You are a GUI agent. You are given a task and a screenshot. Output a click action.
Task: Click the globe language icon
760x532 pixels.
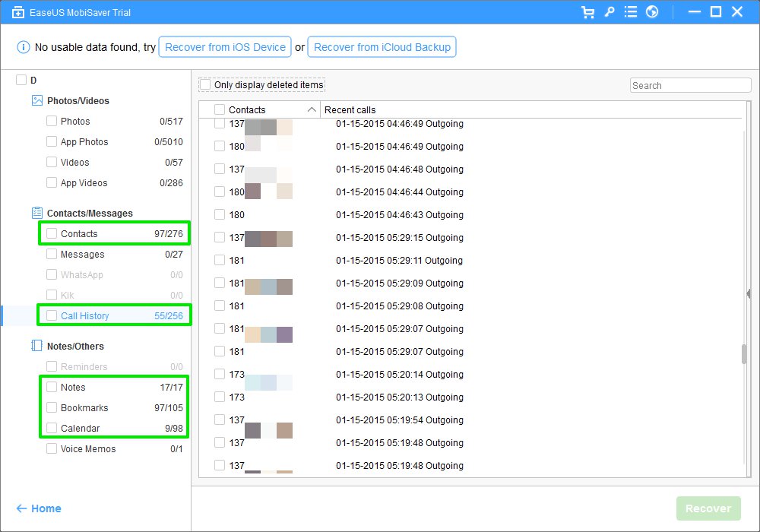[651, 12]
